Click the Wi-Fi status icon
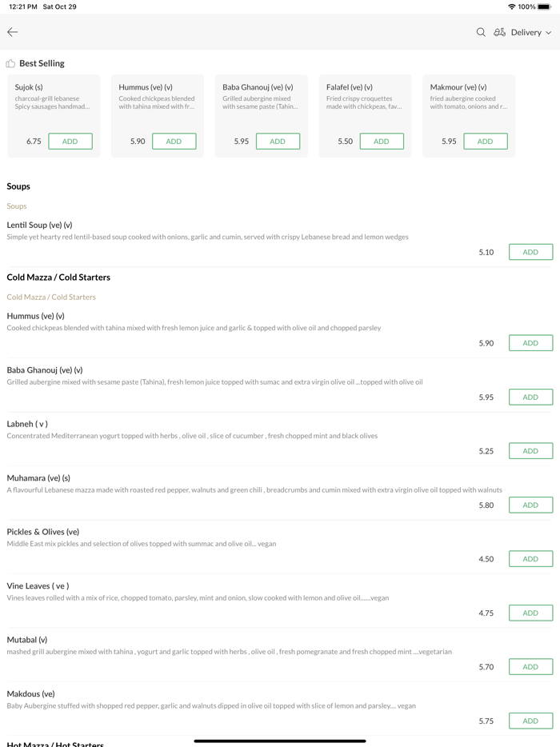560x747 pixels. pos(511,6)
